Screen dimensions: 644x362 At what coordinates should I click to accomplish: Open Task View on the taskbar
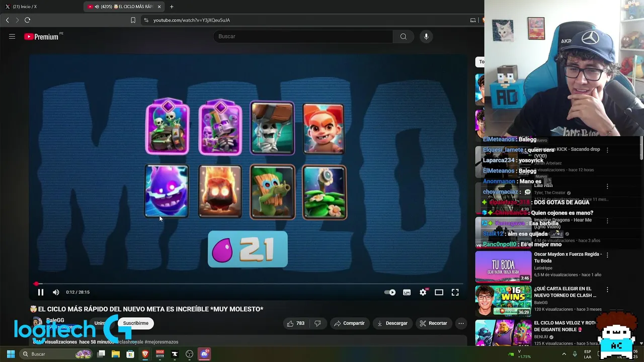pos(101,354)
